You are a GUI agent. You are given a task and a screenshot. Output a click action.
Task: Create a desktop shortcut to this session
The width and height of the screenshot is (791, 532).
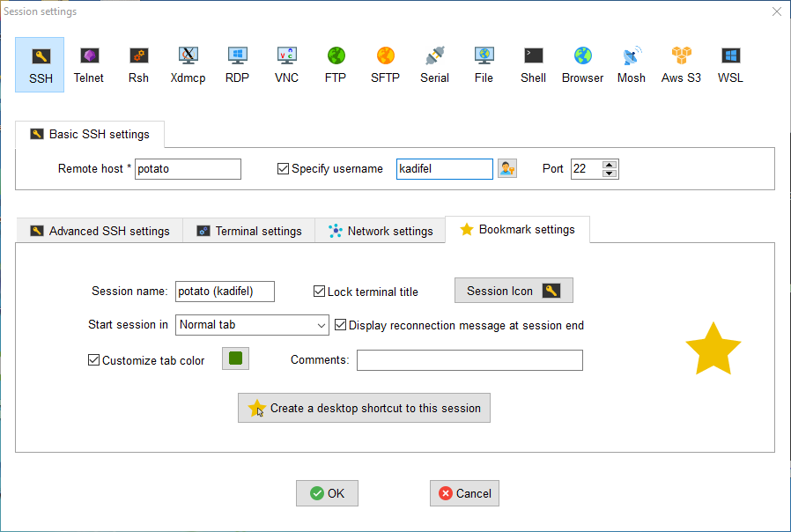click(x=364, y=408)
